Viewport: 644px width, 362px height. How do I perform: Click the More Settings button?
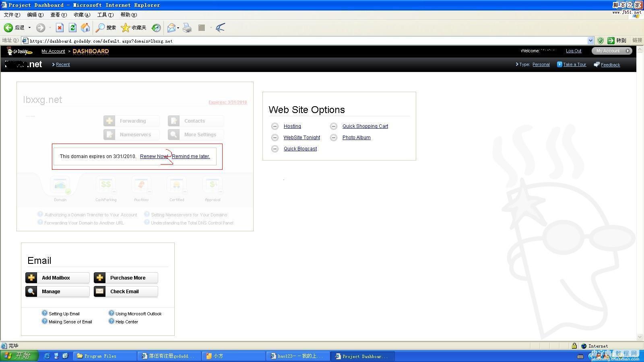coord(196,135)
